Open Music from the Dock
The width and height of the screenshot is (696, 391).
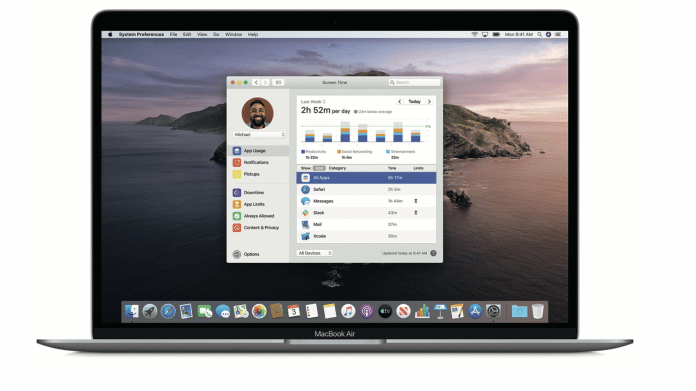click(x=348, y=312)
